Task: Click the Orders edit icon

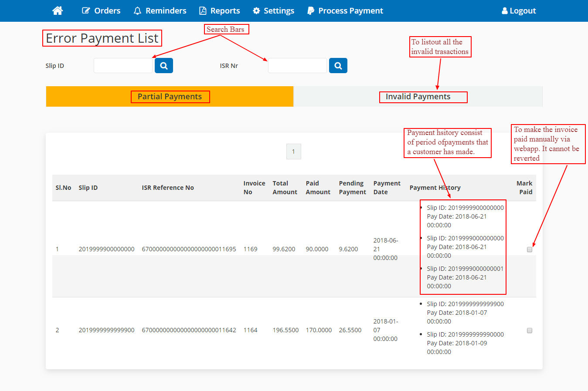Action: click(x=86, y=11)
